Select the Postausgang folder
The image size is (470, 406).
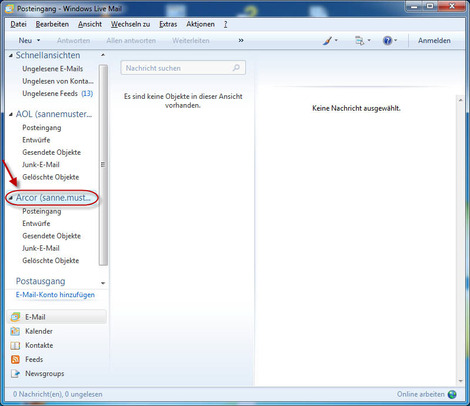click(40, 282)
